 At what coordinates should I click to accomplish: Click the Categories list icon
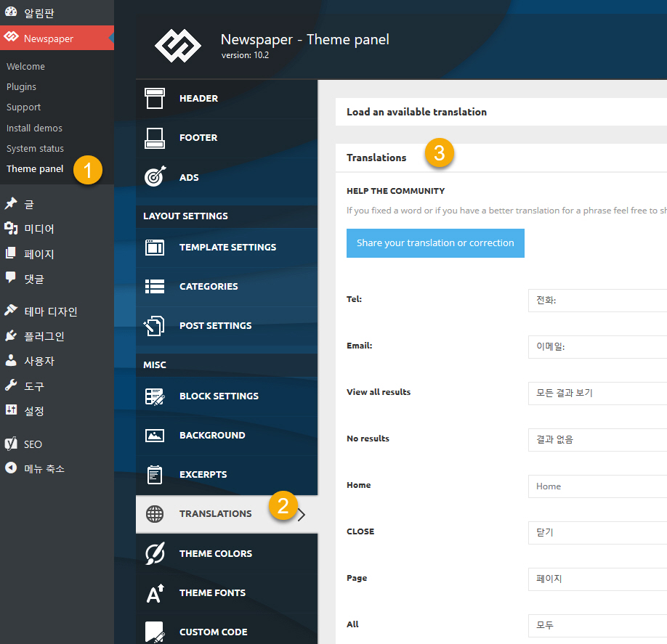[155, 286]
